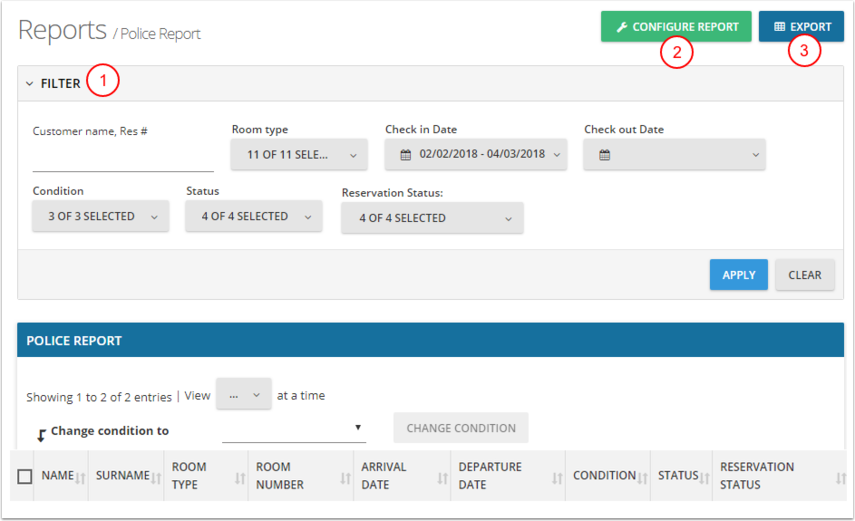Click the Reservation Status sort arrows icon

[840, 479]
